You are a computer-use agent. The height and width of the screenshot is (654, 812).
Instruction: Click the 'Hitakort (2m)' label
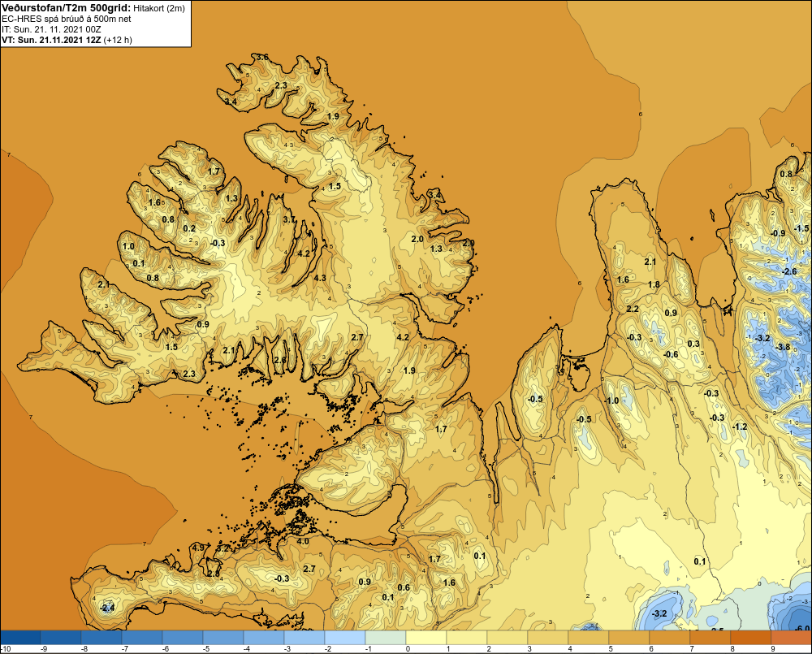158,8
